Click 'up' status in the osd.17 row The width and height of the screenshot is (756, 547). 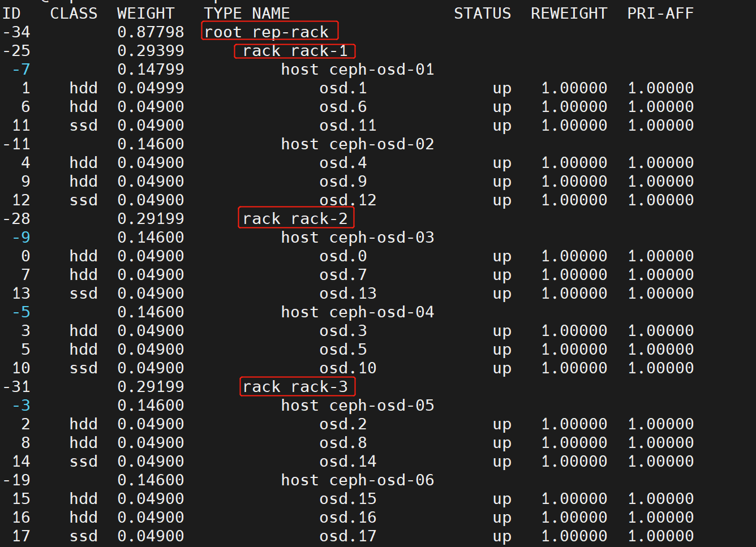point(502,537)
